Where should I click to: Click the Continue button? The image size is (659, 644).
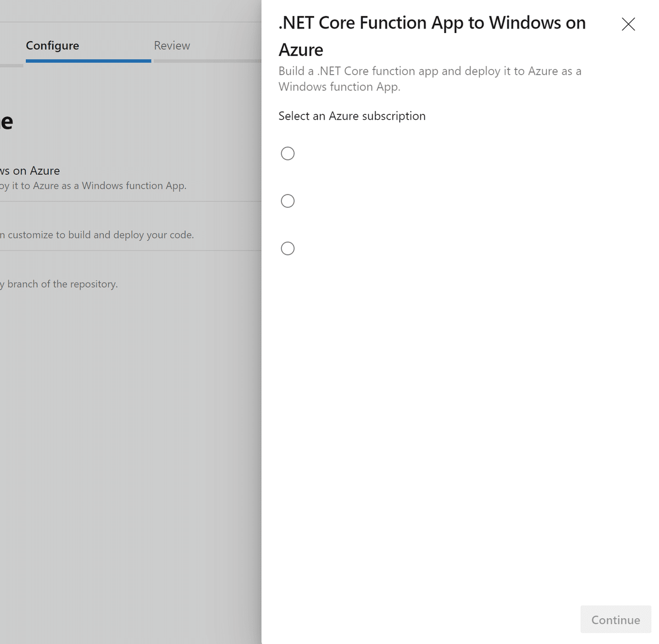coord(615,619)
